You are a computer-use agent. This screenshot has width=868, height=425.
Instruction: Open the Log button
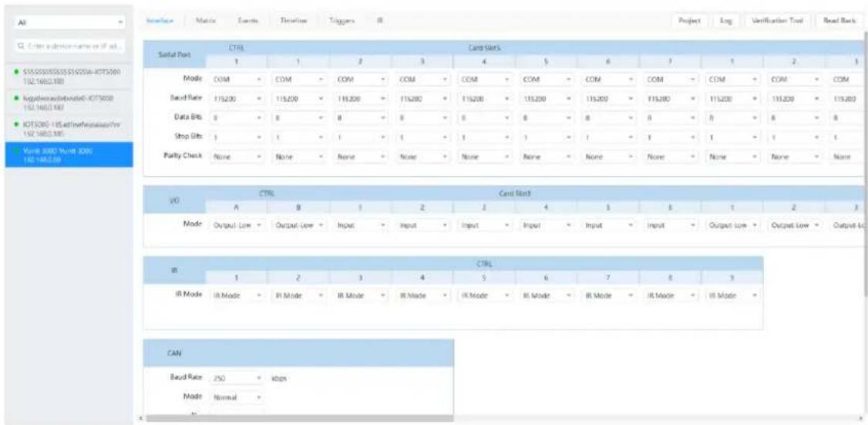[725, 21]
